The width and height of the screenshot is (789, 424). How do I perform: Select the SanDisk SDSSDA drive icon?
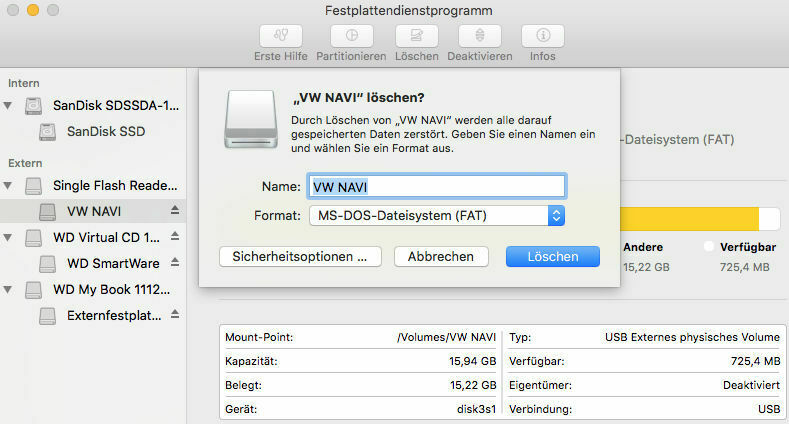(34, 106)
